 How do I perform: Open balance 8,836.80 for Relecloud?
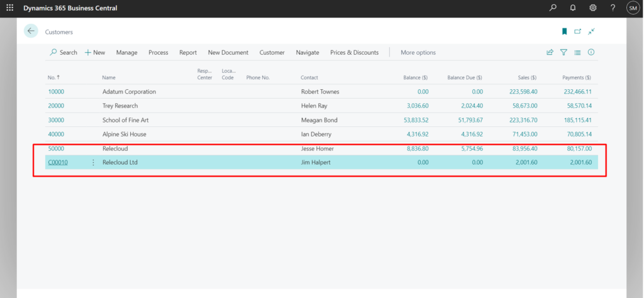point(418,148)
